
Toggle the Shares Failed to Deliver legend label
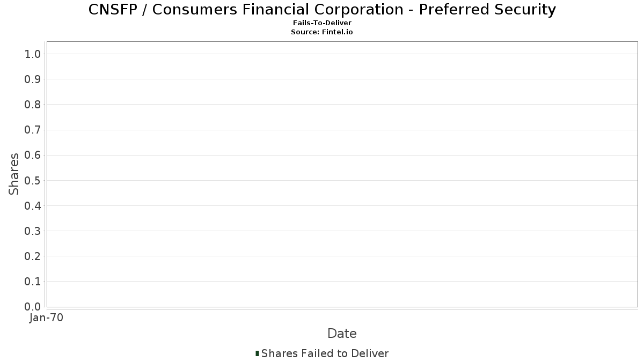[325, 353]
